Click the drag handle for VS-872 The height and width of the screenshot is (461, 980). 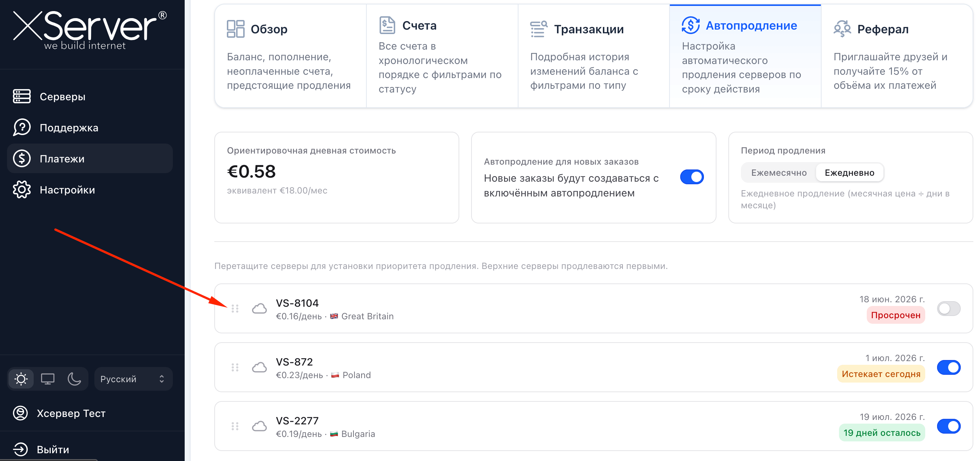click(235, 367)
